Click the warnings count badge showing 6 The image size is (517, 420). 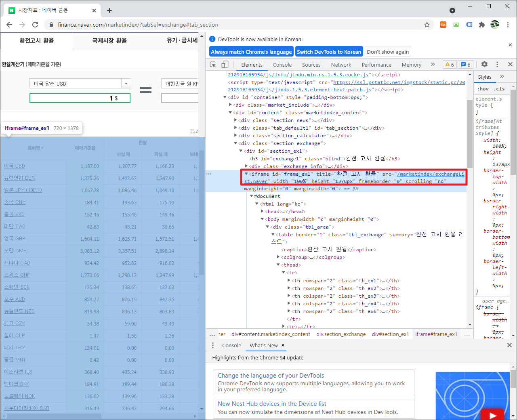tap(450, 65)
